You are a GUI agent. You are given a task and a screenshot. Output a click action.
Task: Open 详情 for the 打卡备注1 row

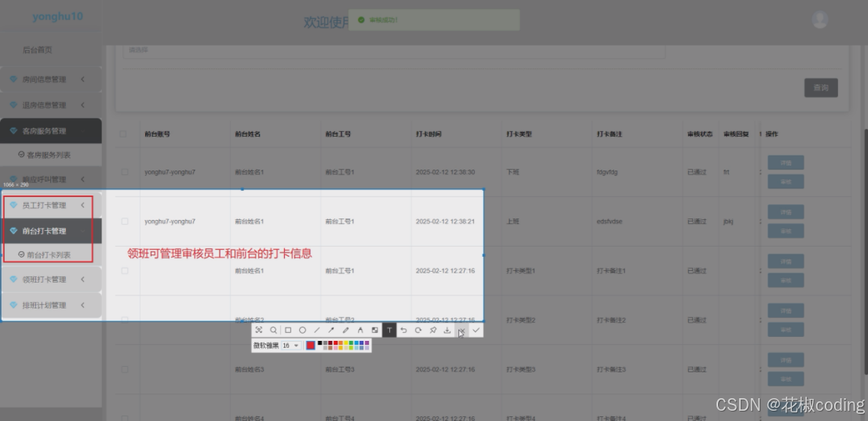pos(786,262)
